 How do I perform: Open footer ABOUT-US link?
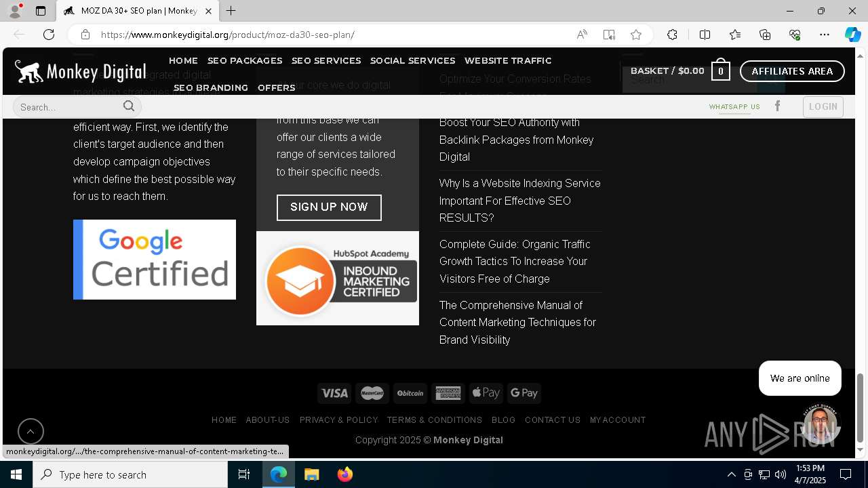tap(268, 420)
